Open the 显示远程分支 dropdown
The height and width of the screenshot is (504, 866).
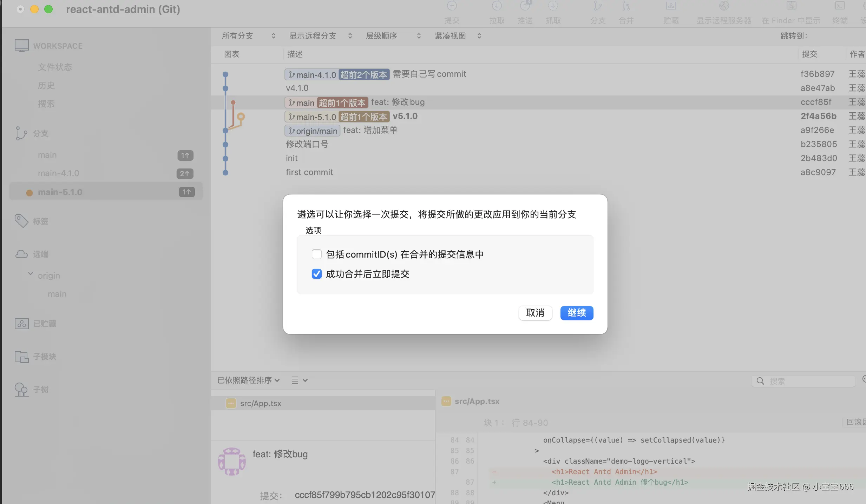tap(320, 36)
